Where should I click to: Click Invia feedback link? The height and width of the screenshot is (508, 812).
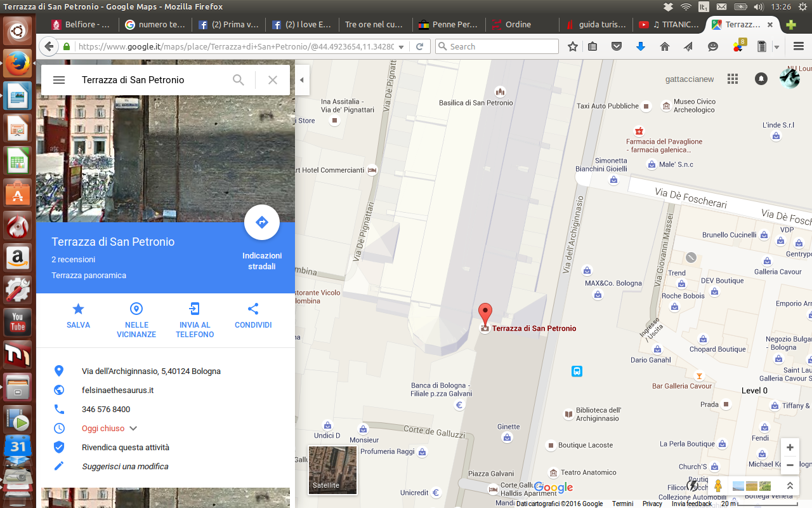[691, 504]
